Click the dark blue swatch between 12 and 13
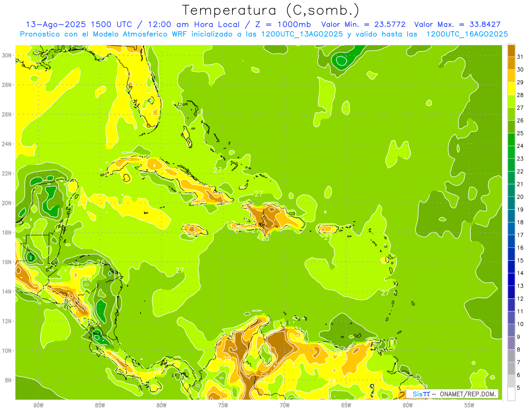532x411 pixels. 511,292
